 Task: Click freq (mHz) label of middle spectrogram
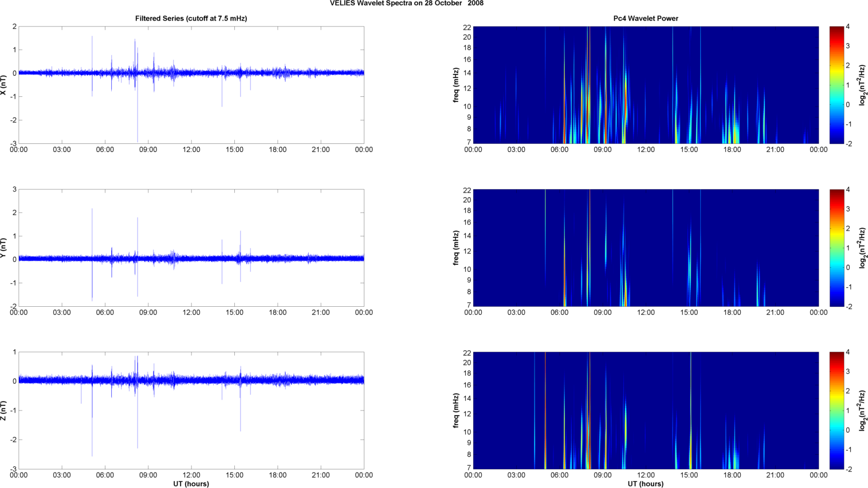pos(456,248)
